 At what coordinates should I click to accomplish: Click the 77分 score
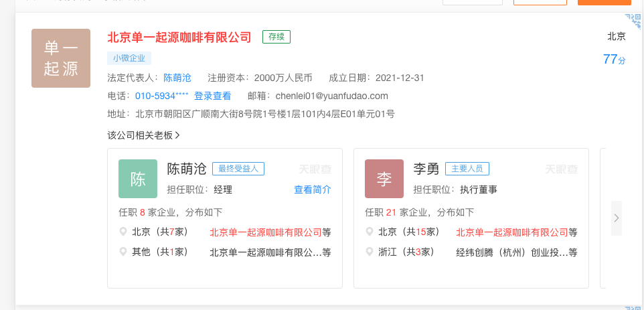[x=615, y=60]
